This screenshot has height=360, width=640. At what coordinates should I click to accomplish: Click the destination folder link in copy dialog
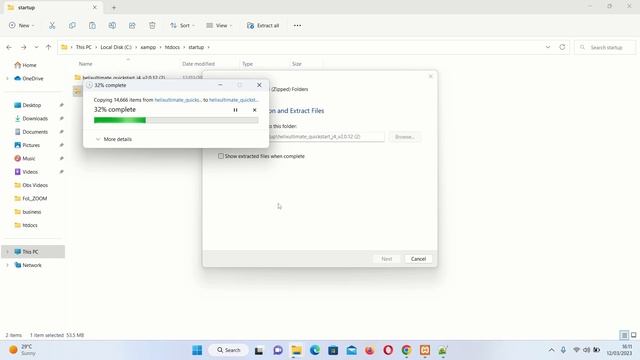(x=233, y=100)
